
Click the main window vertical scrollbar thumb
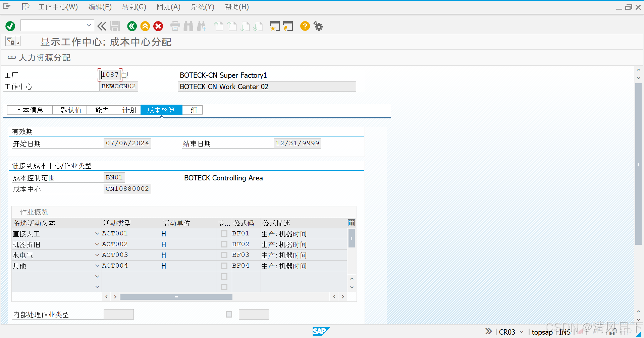pos(638,164)
